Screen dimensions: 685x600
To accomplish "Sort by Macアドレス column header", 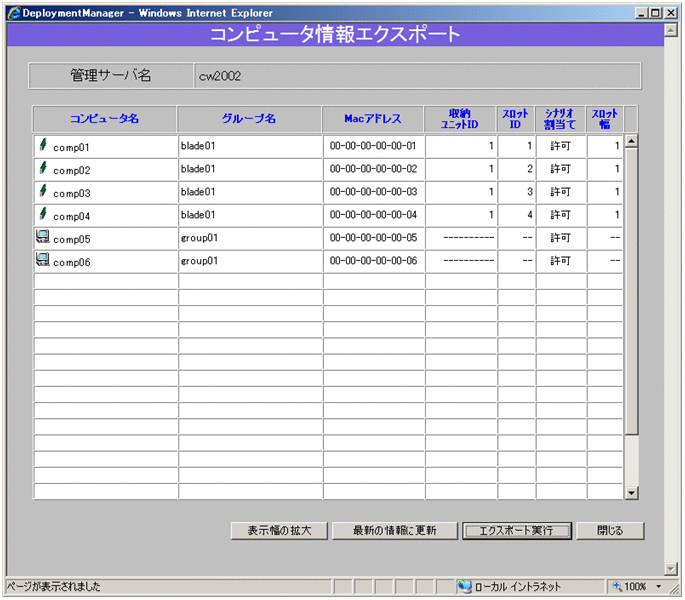I will point(372,119).
